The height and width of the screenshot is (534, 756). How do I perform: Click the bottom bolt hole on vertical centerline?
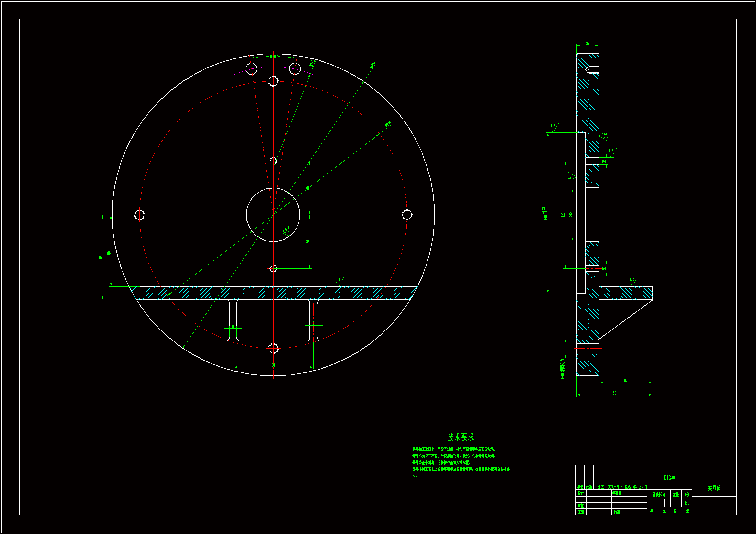pyautogui.click(x=273, y=348)
